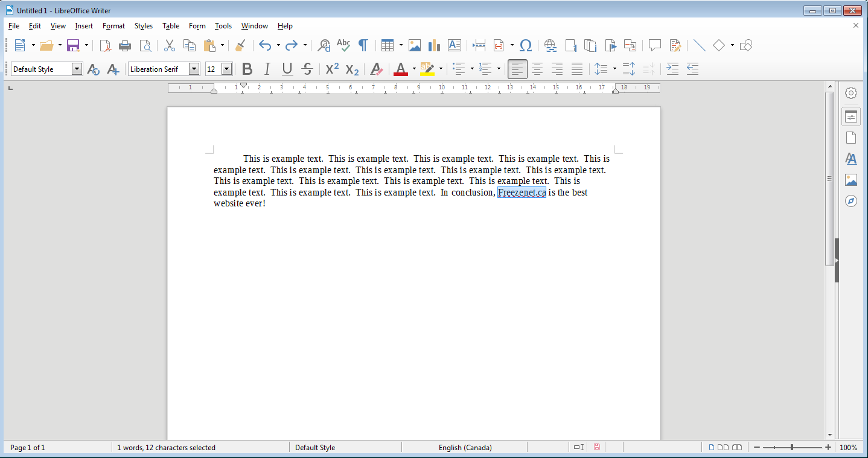Screen dimensions: 868x458
Task: Open the Undo history dropdown arrow
Action: coord(278,45)
